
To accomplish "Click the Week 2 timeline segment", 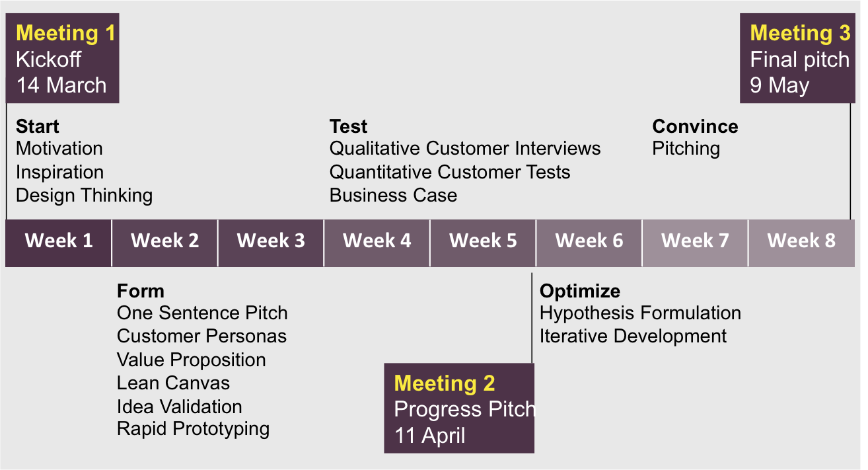I will coord(164,241).
